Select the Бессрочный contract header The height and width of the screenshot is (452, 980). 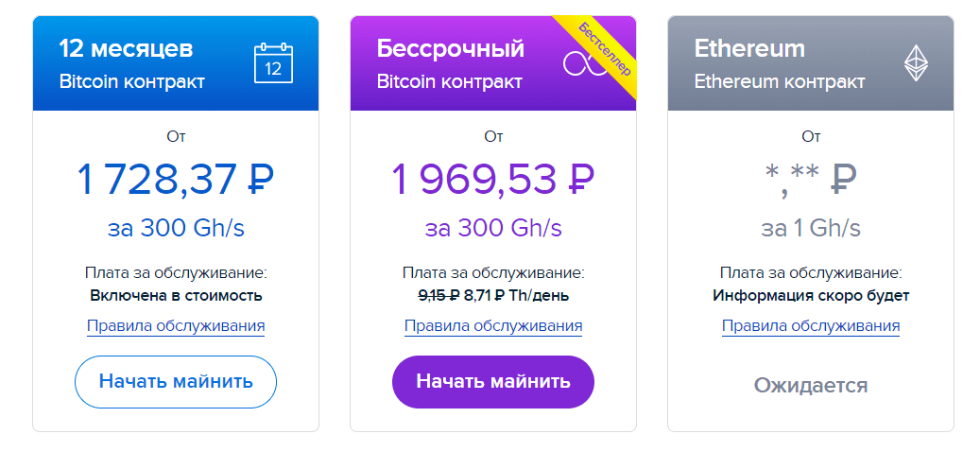[x=493, y=63]
